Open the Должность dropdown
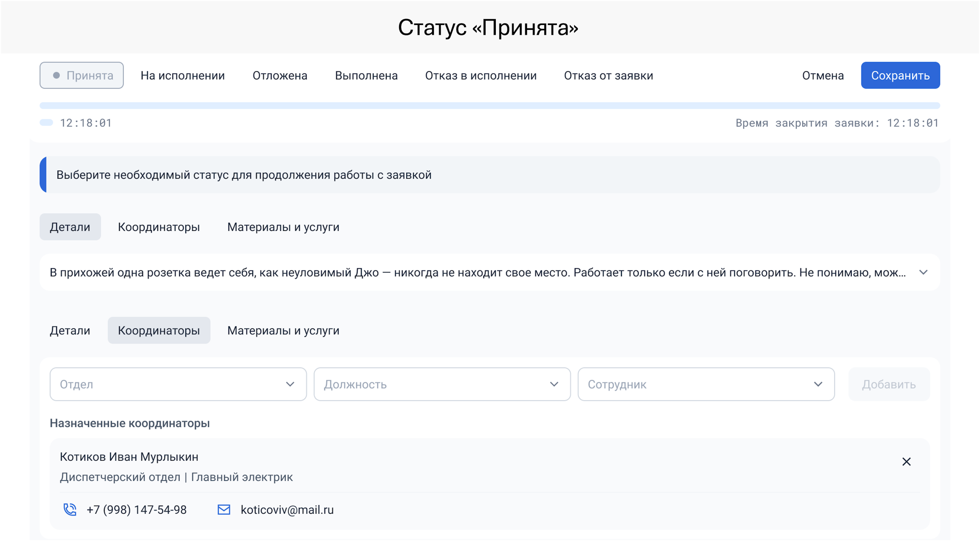Screen dimensions: 980x552 [442, 384]
